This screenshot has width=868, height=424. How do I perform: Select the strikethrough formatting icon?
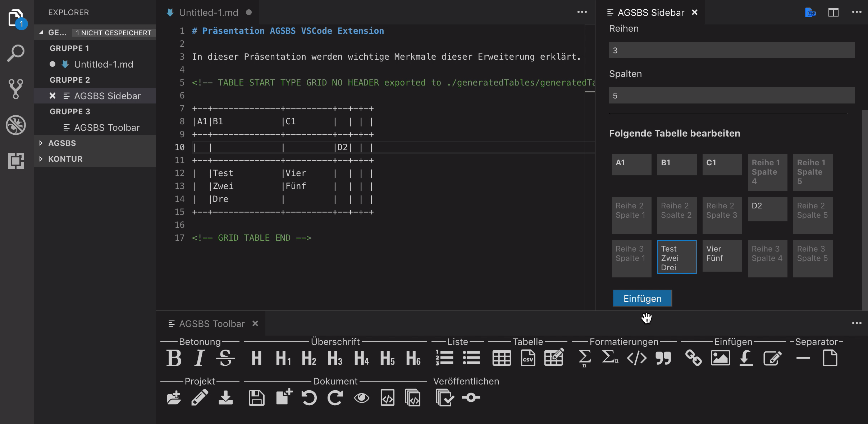[x=226, y=358]
